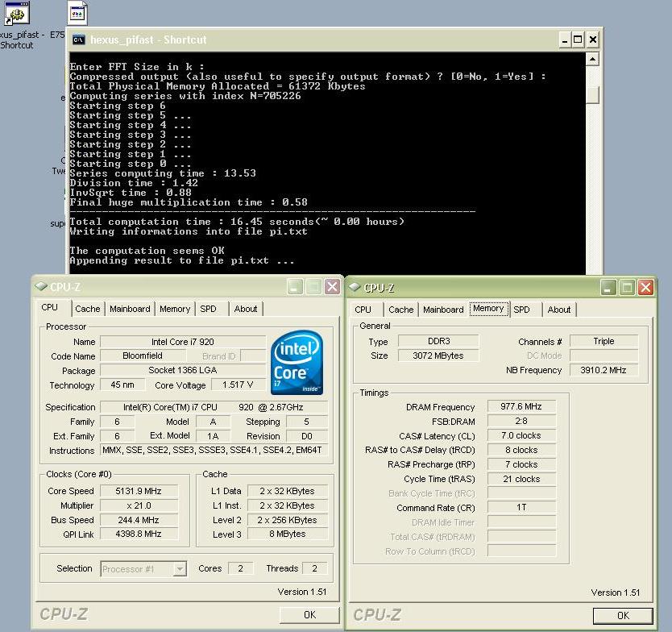Screen dimensions: 672x632
Task: Click the NB Frequency value 3910.2 MHz
Action: click(x=604, y=370)
